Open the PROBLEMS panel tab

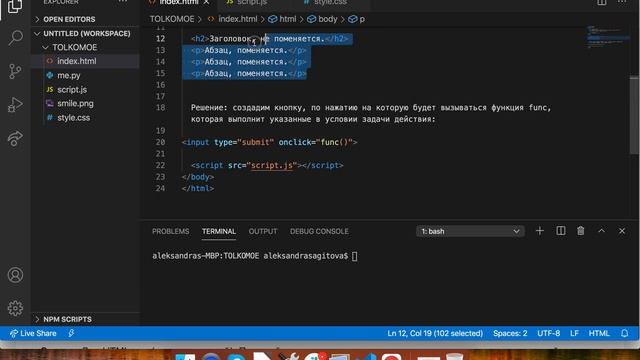171,231
